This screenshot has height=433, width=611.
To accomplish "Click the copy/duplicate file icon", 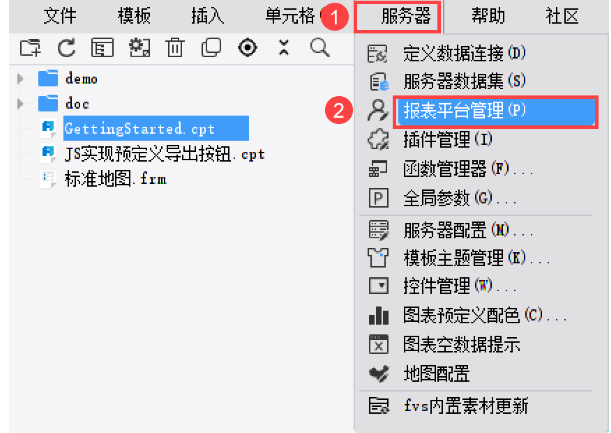I will (x=211, y=48).
